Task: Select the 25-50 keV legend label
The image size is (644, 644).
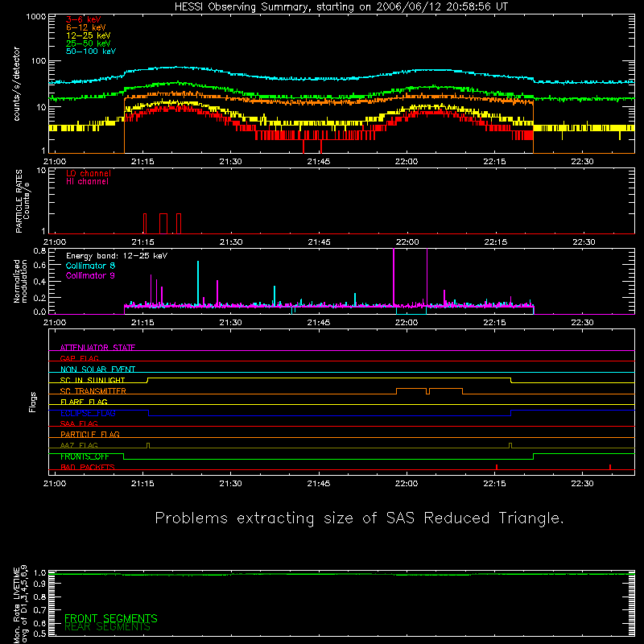Action: click(x=88, y=43)
